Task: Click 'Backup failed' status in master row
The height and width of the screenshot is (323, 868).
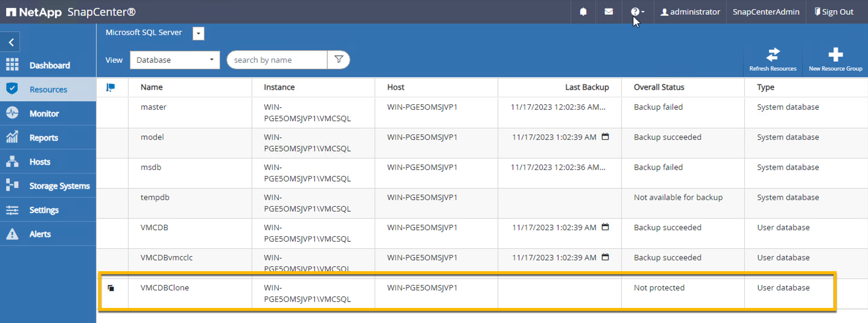Action: tap(658, 107)
